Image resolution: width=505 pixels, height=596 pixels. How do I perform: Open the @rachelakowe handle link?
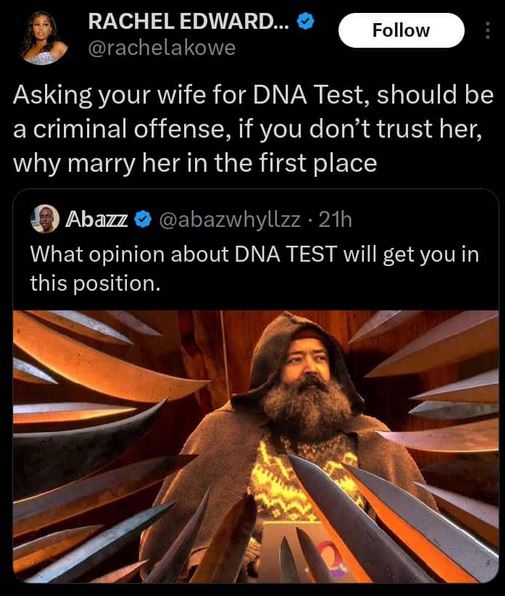pyautogui.click(x=162, y=48)
